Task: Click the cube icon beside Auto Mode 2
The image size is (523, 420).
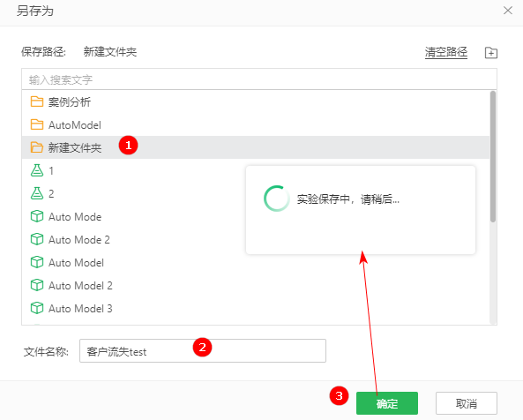Action: pyautogui.click(x=37, y=239)
